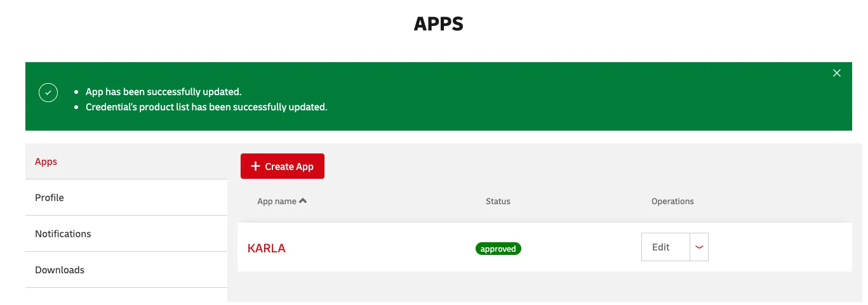Viewport: 868px width, 305px height.
Task: Click the APPS page heading
Action: click(438, 24)
